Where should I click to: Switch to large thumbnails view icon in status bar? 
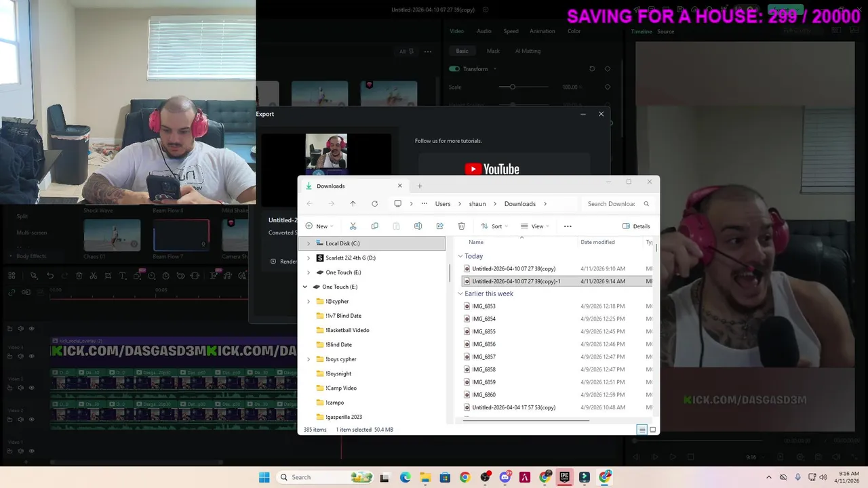(x=653, y=430)
